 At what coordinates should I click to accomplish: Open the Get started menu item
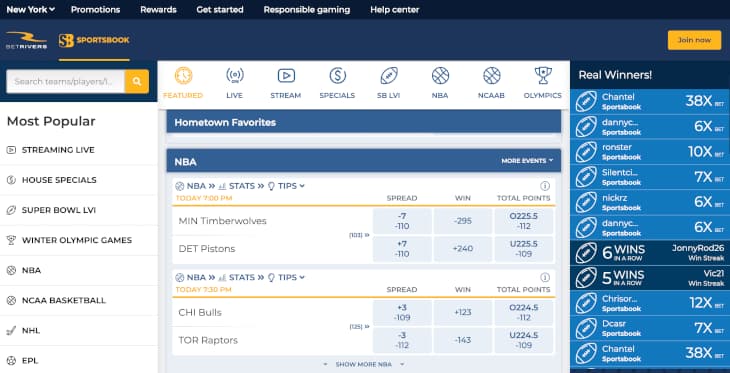point(220,9)
